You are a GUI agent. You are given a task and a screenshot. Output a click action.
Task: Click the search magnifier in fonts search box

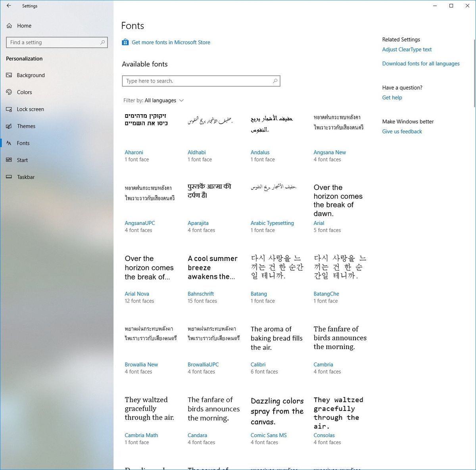click(x=275, y=81)
